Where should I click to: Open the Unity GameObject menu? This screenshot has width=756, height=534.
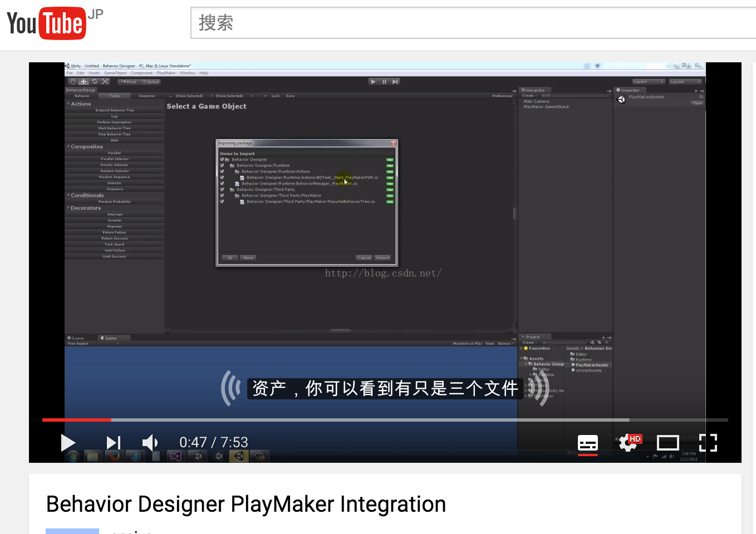coord(115,73)
